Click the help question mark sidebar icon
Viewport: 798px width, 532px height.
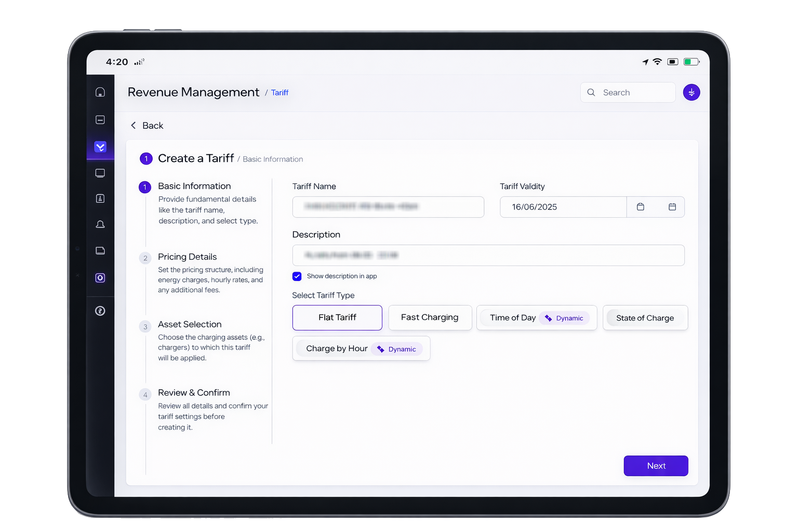coord(100,311)
